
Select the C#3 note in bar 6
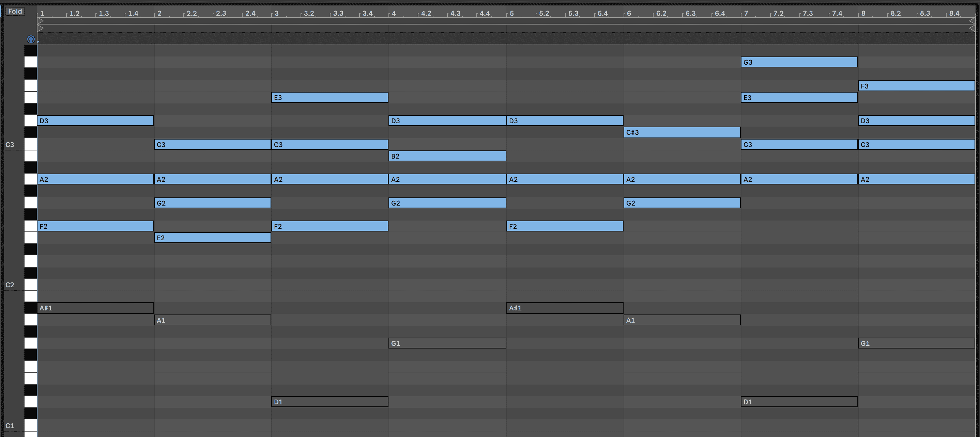(x=682, y=132)
